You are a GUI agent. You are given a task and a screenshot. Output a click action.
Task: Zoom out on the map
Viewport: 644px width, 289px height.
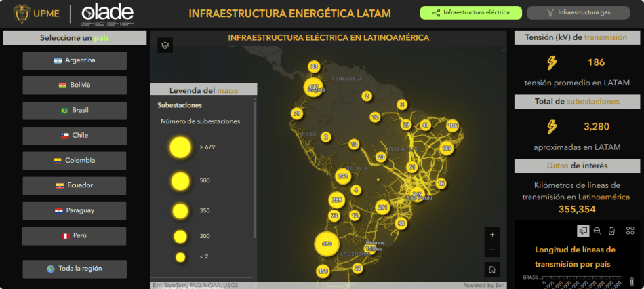click(492, 250)
